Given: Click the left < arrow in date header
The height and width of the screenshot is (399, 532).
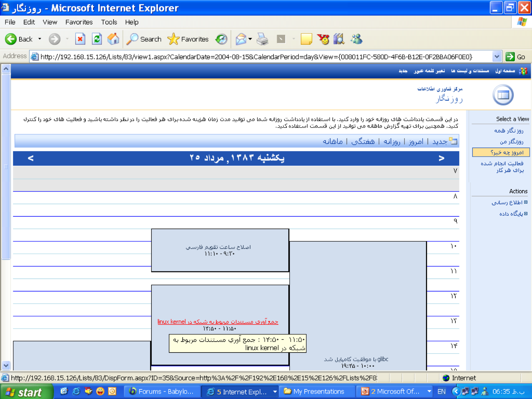Looking at the screenshot, I should (x=31, y=158).
